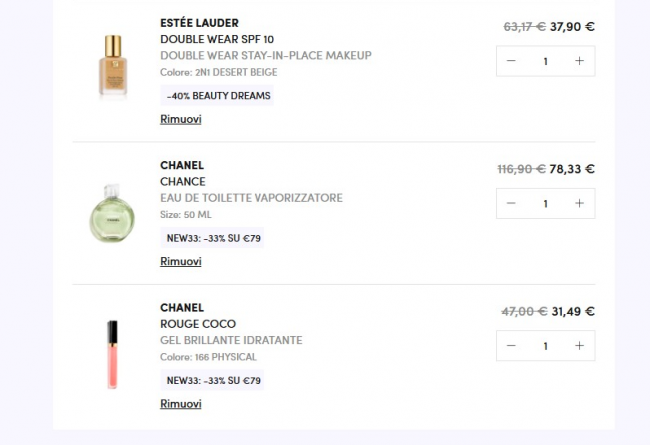Decrease Chanel Rouge Coco quantity
Screen dimensions: 650x445
512,346
